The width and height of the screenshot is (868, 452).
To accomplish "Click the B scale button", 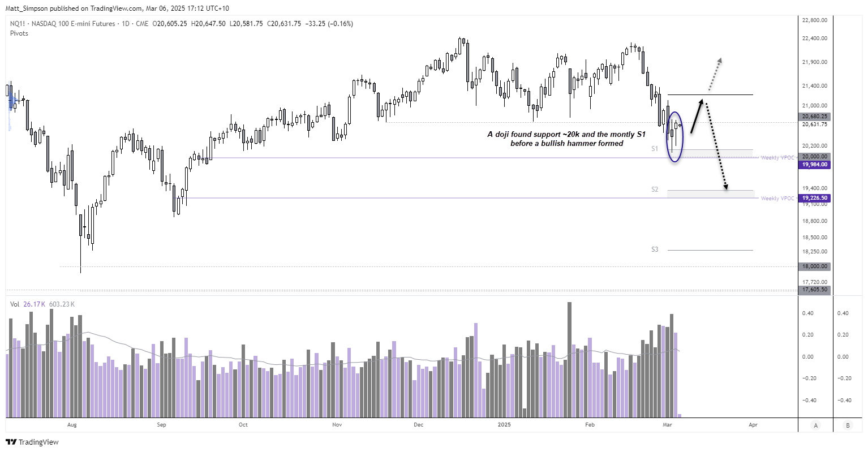I will click(x=847, y=425).
